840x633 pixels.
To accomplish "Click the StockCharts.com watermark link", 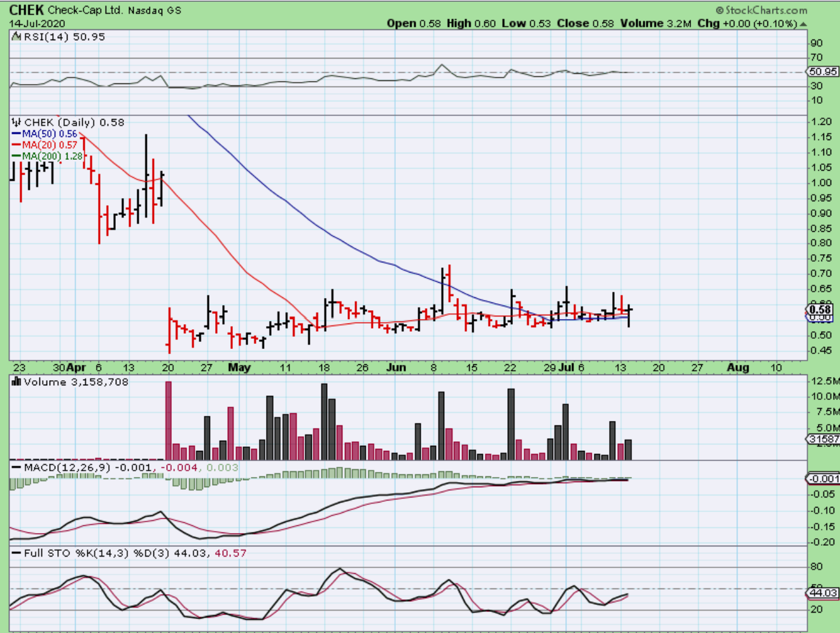I will [x=766, y=10].
